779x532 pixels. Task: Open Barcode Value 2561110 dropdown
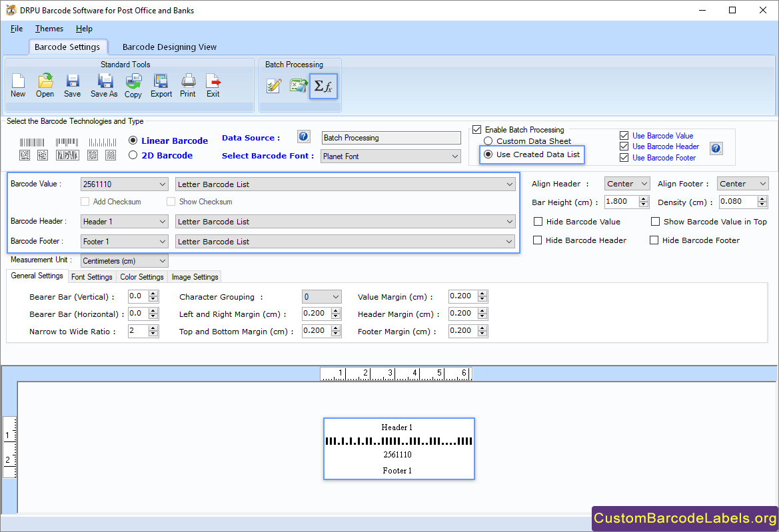click(x=124, y=184)
